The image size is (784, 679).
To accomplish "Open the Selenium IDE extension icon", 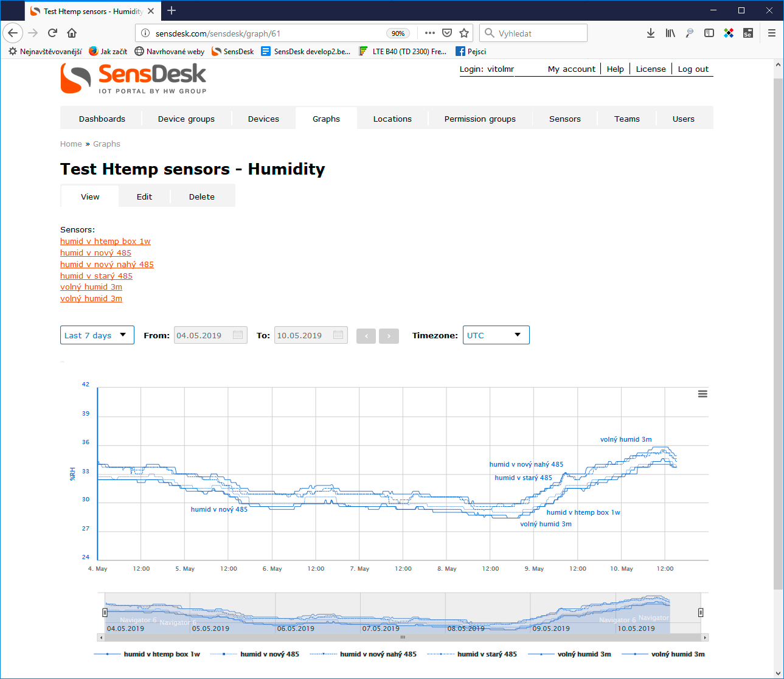I will (748, 33).
